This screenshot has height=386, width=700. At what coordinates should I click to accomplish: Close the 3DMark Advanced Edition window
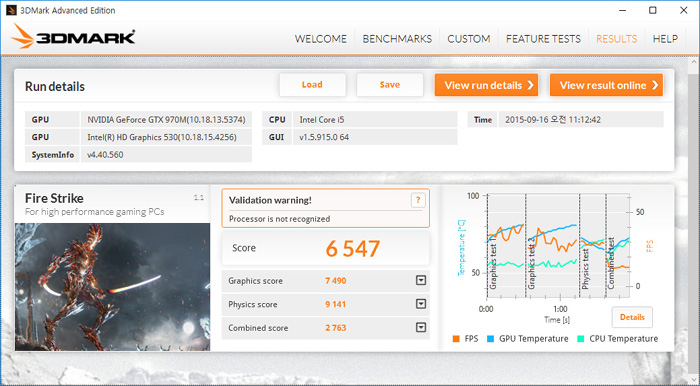pos(683,10)
